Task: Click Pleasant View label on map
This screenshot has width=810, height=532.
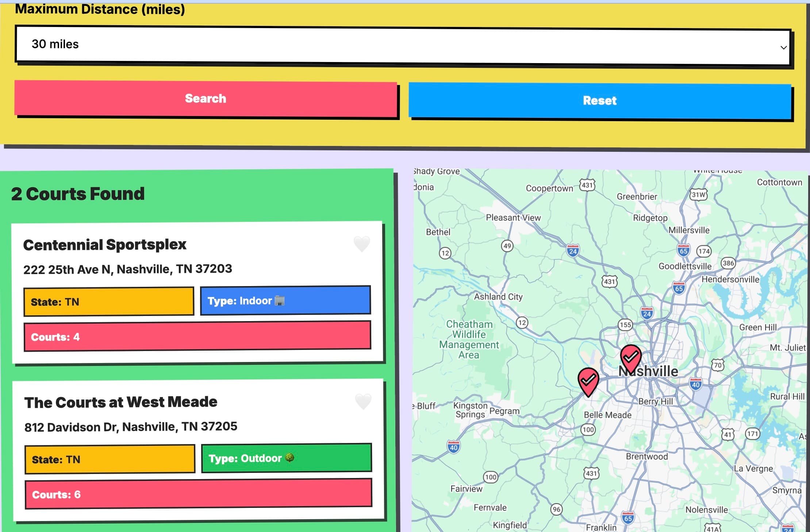Action: point(513,217)
